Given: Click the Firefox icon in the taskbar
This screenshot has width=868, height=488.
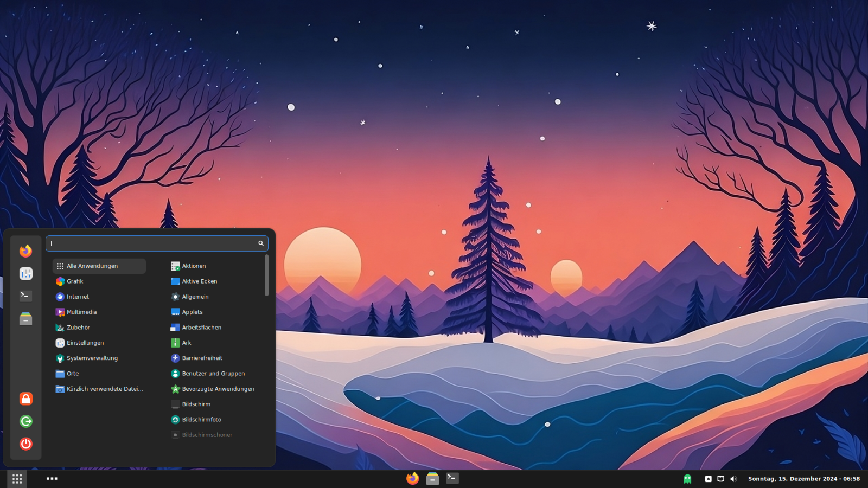Looking at the screenshot, I should (x=412, y=478).
